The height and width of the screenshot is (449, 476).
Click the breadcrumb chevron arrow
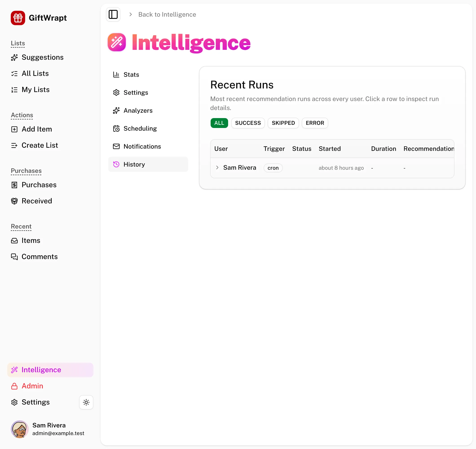[x=130, y=14]
